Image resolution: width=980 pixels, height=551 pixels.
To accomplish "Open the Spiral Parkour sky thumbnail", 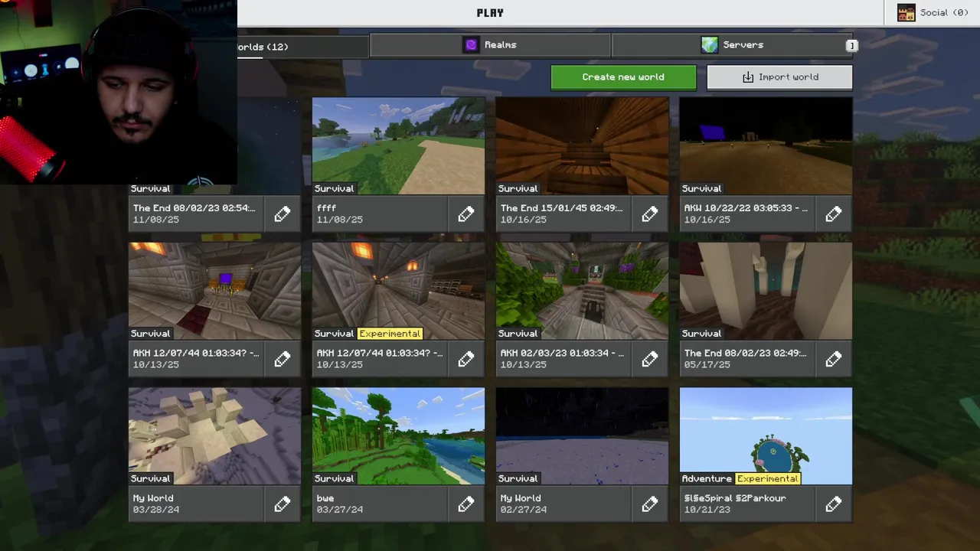I will pos(766,435).
